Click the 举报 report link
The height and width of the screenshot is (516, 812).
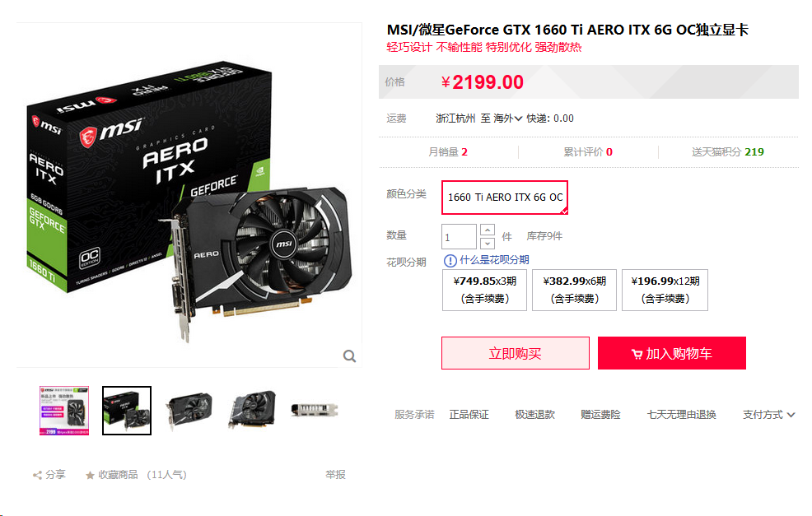click(335, 475)
